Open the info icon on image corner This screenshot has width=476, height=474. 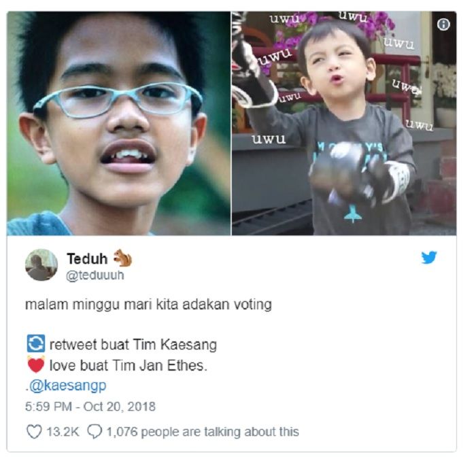tap(443, 24)
